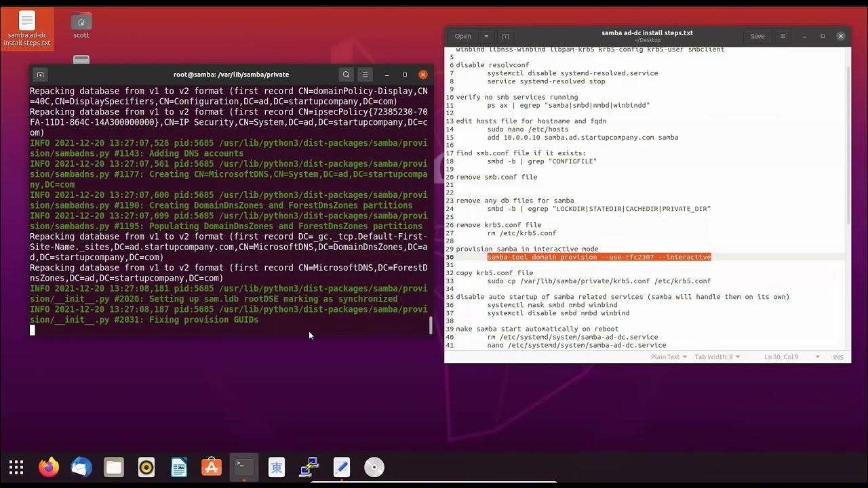Open the Tab Width: 8 dropdown
Screen dimensions: 868x488
[717, 357]
